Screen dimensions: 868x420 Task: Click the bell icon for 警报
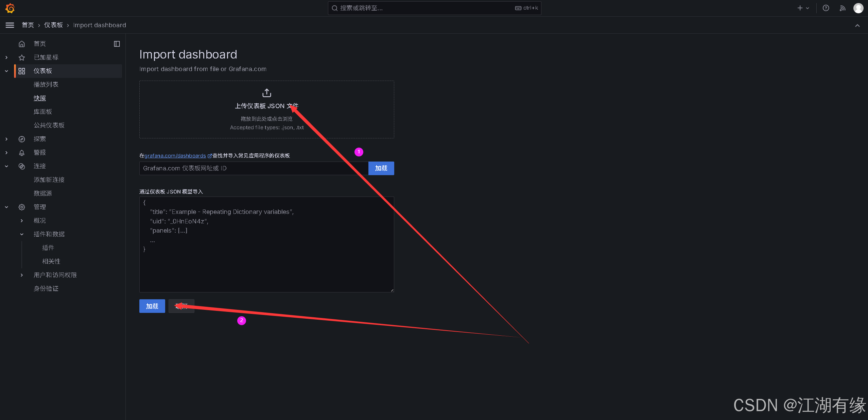pyautogui.click(x=22, y=153)
